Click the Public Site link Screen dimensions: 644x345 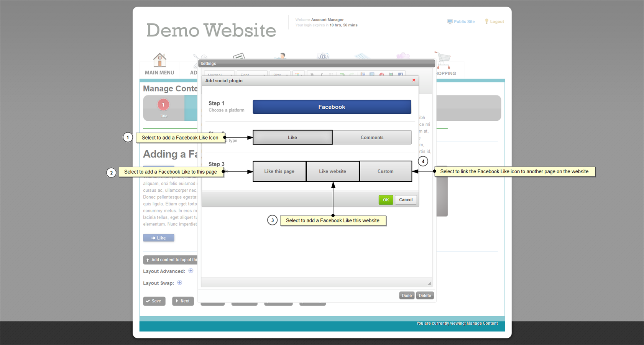[x=461, y=22]
